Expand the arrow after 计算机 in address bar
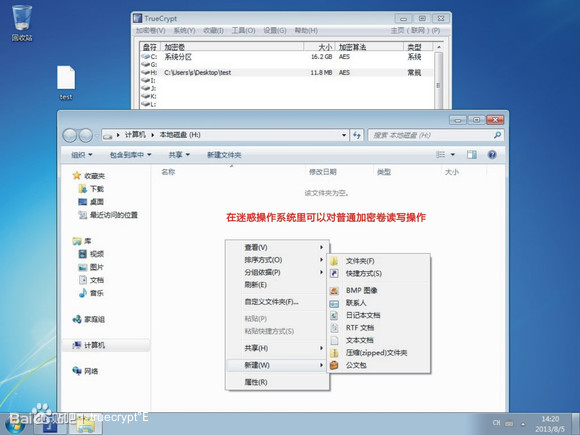This screenshot has height=435, width=580. point(152,135)
